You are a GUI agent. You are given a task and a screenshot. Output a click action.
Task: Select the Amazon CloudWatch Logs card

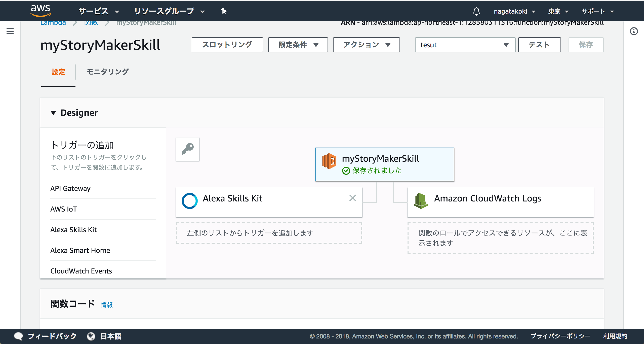click(x=500, y=202)
